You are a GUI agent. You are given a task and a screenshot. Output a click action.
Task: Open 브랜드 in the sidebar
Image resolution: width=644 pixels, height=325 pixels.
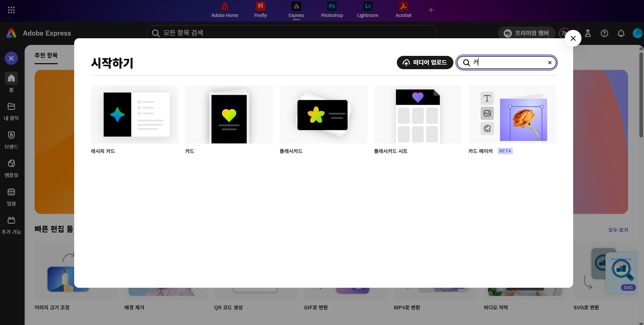[11, 140]
